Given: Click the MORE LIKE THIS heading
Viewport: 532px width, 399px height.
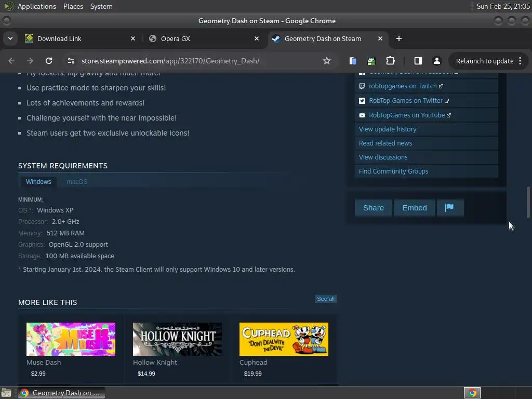Looking at the screenshot, I should click(x=47, y=302).
